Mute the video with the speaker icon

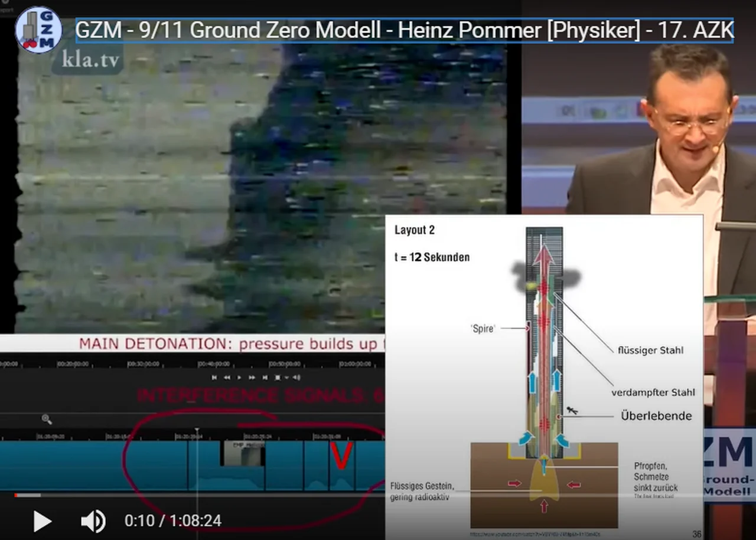click(x=93, y=521)
